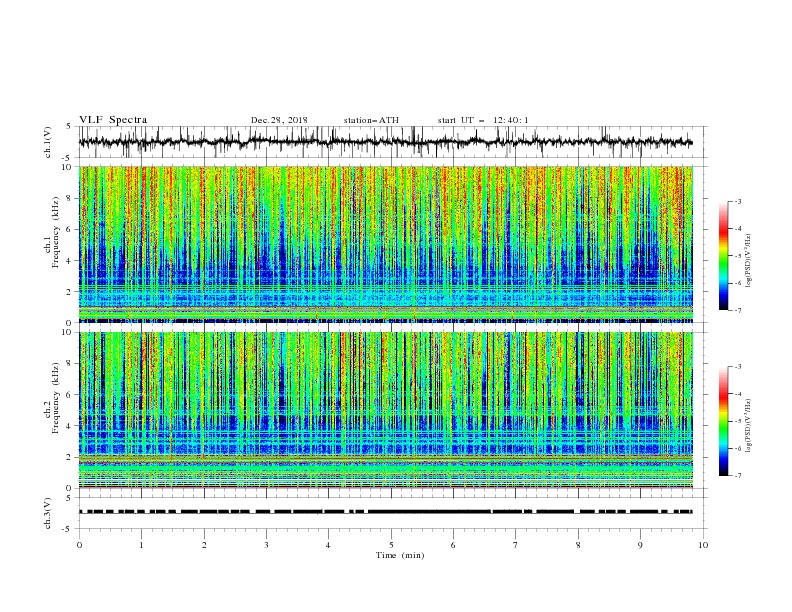This screenshot has height=612, width=792.
Task: Click time-axis tick label "4"
Action: 328,545
